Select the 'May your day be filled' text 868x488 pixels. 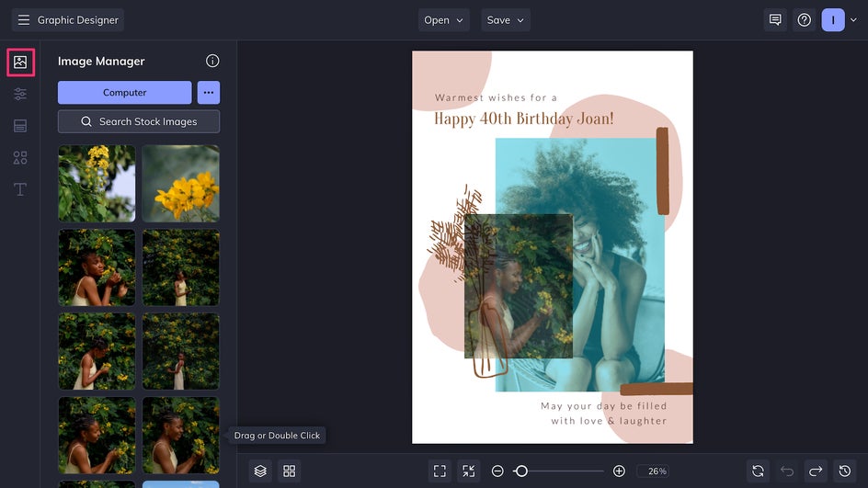604,406
